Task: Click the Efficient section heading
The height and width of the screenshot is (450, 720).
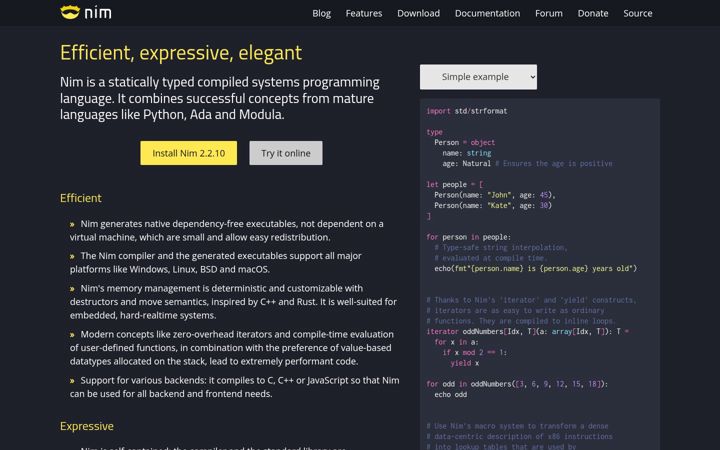Action: click(81, 198)
